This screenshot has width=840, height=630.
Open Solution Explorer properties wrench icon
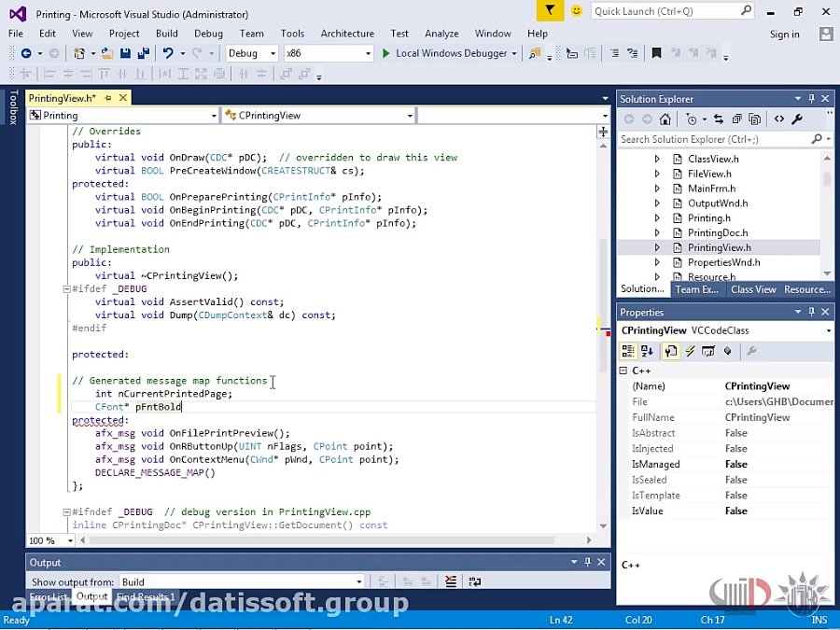[797, 119]
